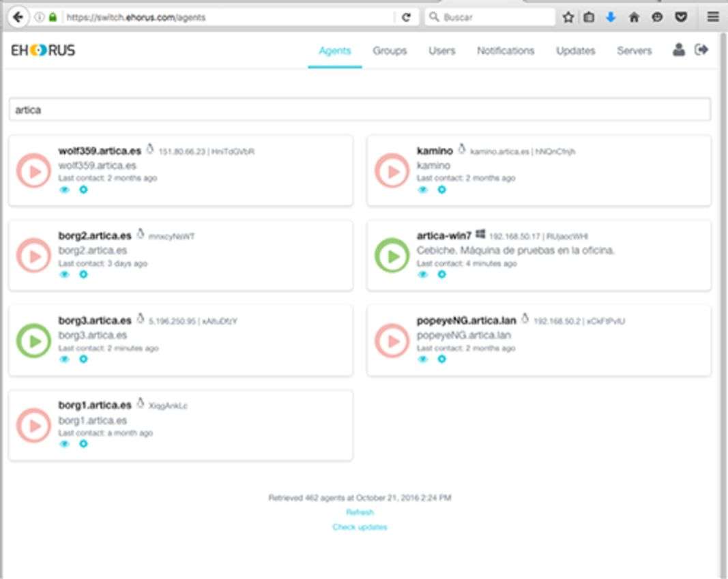Image resolution: width=728 pixels, height=579 pixels.
Task: Open the Pocket icon in browser toolbar
Action: [x=680, y=17]
